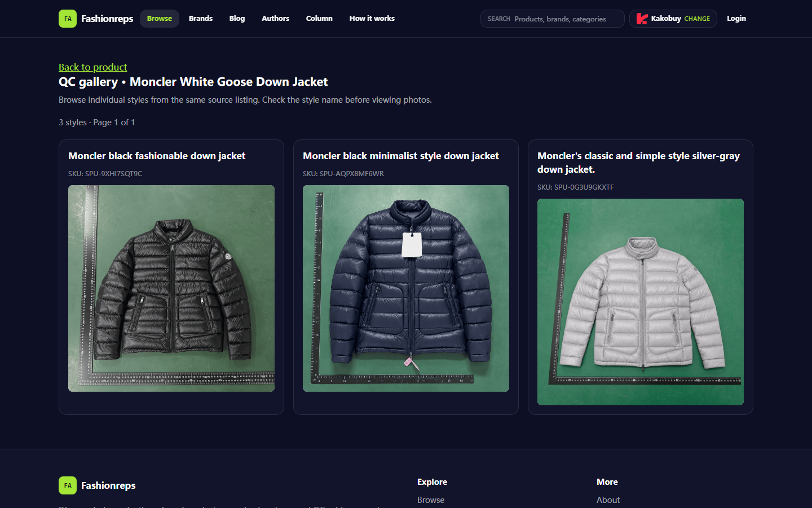Open the black fashionable down jacket photo

click(171, 288)
